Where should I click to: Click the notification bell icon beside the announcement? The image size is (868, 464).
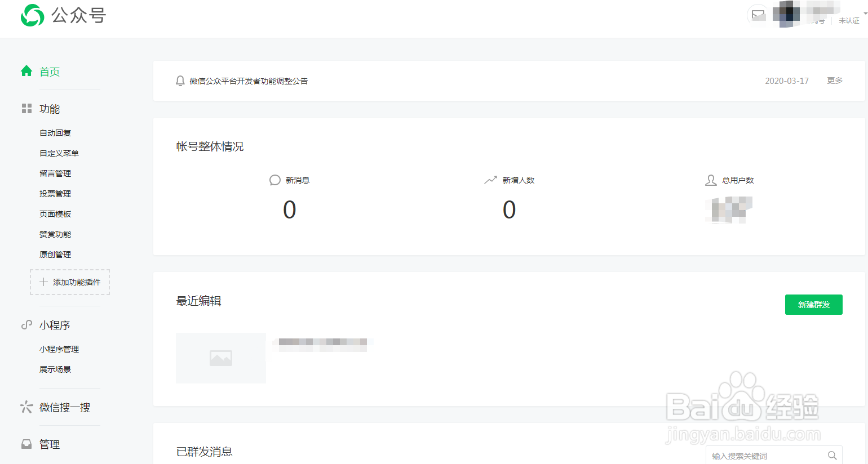click(180, 81)
